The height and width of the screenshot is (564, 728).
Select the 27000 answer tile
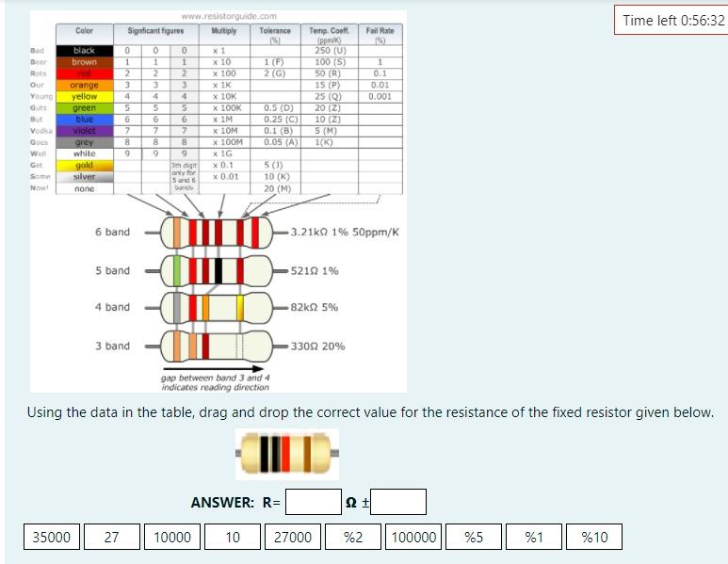[293, 537]
